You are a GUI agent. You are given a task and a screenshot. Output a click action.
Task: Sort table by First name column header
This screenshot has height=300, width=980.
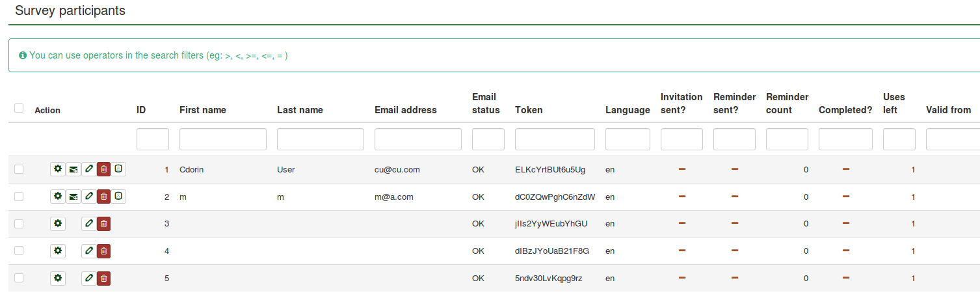(202, 110)
